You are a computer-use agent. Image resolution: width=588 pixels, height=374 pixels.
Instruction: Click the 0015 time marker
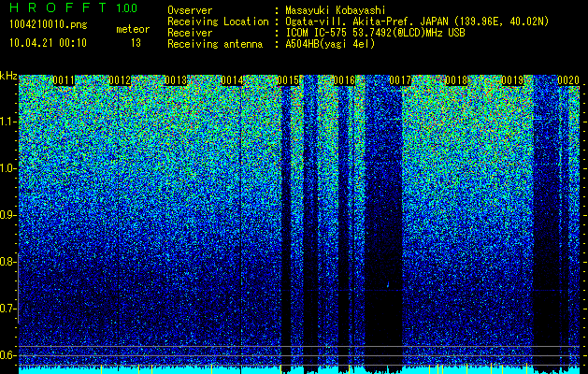[288, 80]
